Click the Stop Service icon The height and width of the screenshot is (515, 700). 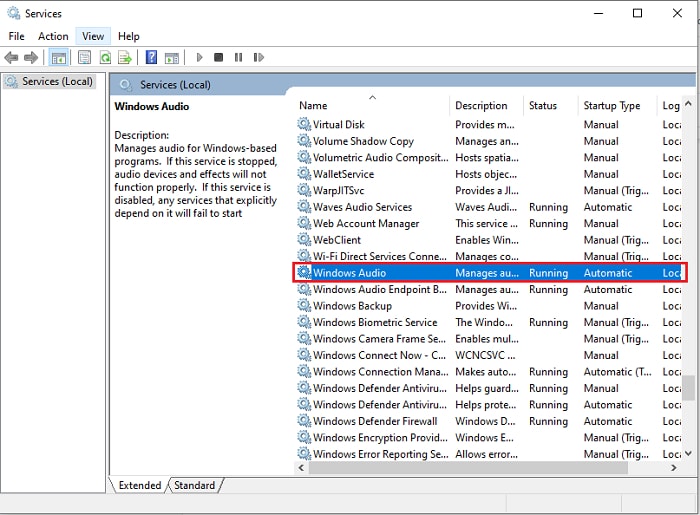coord(218,58)
